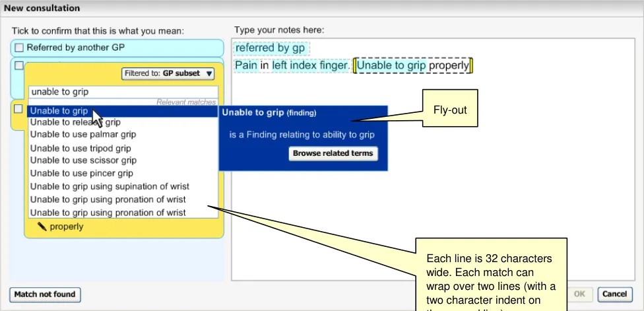Cancel the new consultation dialog
This screenshot has height=311, width=644.
tap(614, 294)
